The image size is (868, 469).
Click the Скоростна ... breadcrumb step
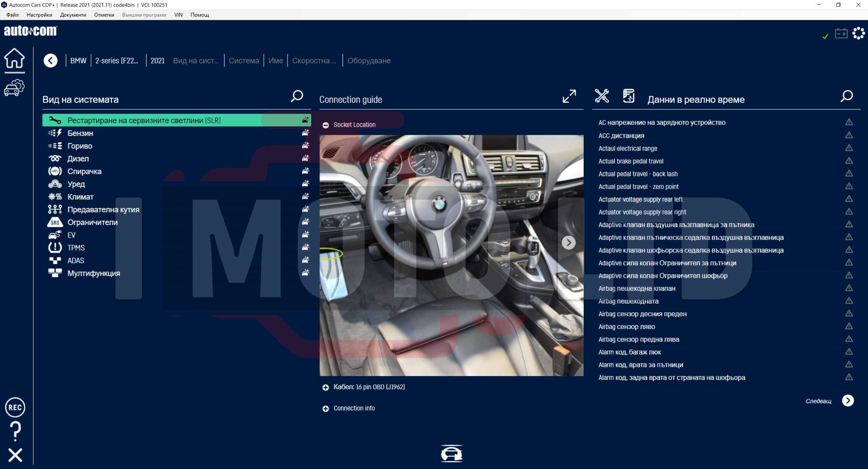point(314,61)
